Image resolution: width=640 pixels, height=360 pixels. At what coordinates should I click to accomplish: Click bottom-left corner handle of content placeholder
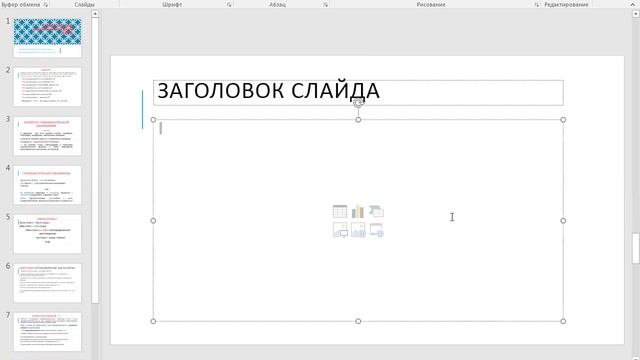pyautogui.click(x=153, y=321)
